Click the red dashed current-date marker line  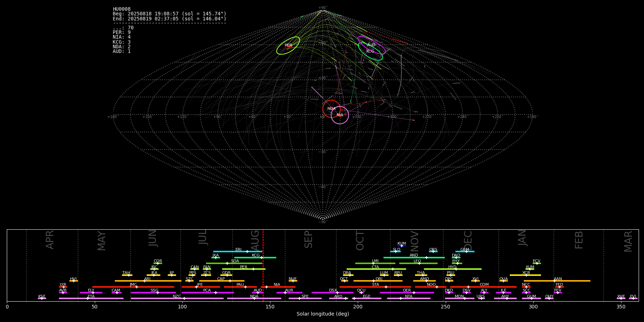(x=263, y=265)
